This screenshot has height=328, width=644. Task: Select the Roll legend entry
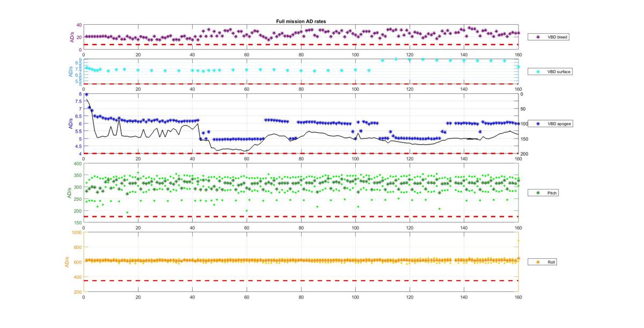pyautogui.click(x=543, y=262)
